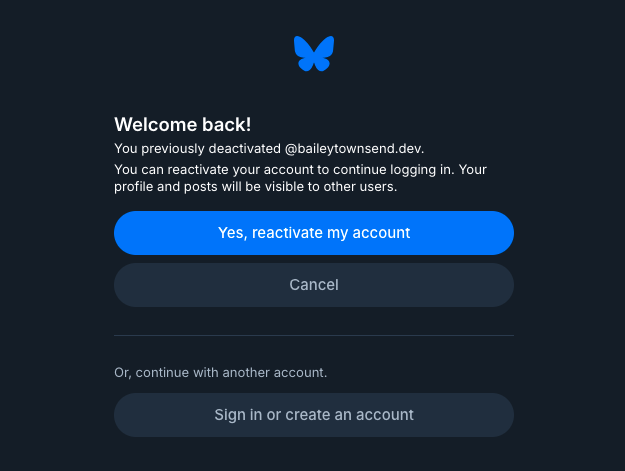Open Sign in or create an account
This screenshot has width=625, height=471.
point(313,415)
